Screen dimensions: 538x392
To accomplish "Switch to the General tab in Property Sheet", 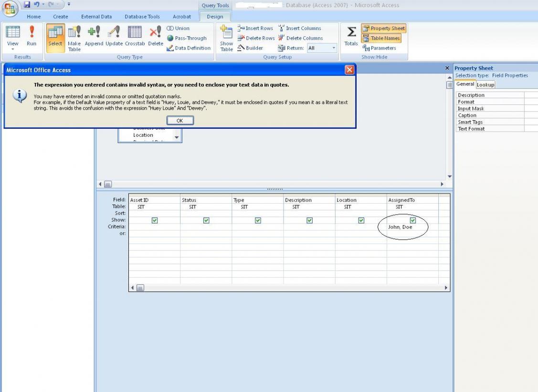I will tap(465, 84).
